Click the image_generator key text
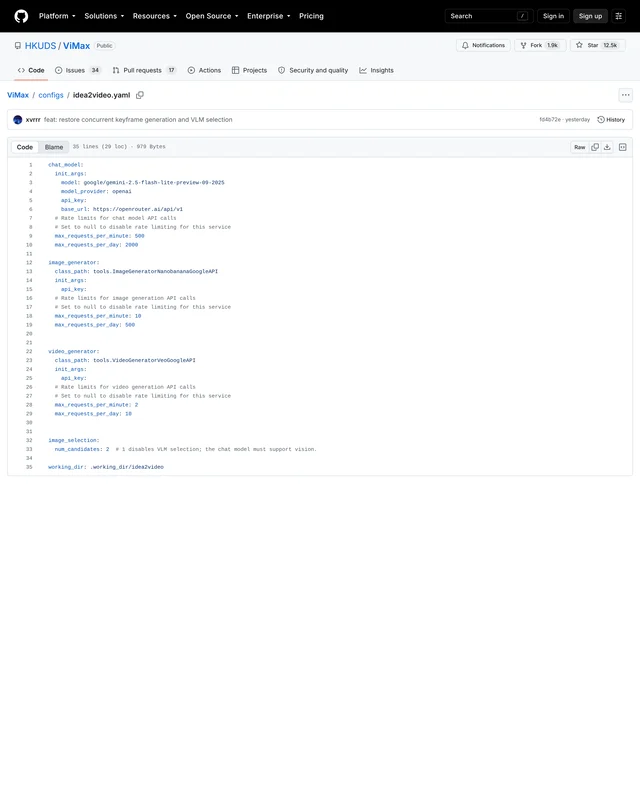The width and height of the screenshot is (640, 800). click(x=73, y=263)
